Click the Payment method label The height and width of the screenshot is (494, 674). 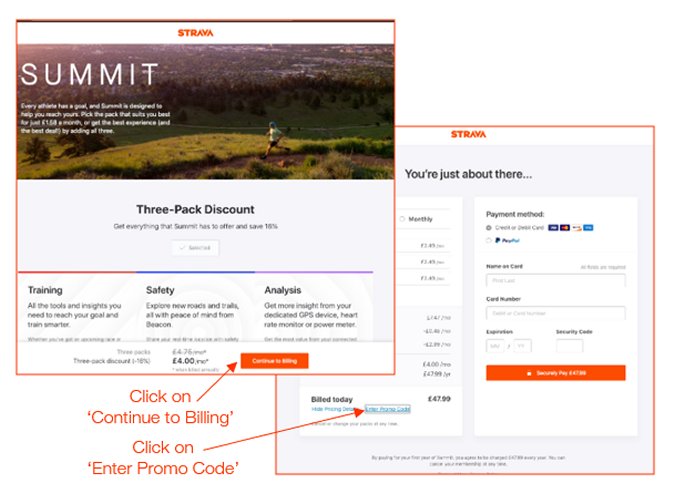pos(515,214)
